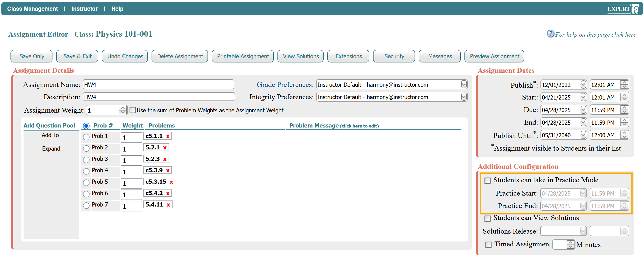644x262 pixels.
Task: Open the Class Management menu
Action: [x=32, y=9]
